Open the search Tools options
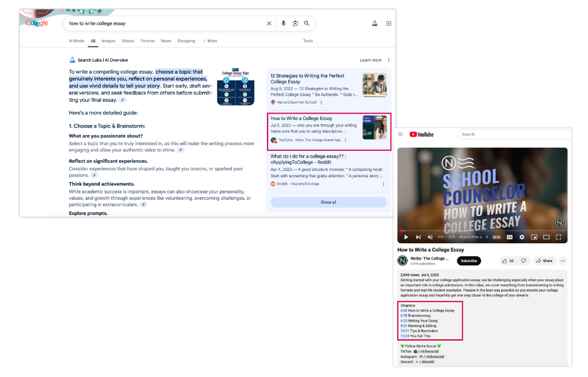 click(308, 41)
